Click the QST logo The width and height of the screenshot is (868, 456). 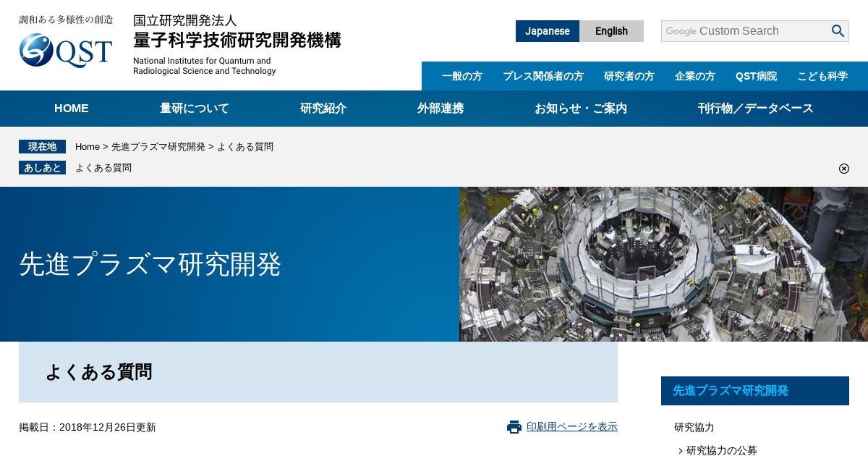click(x=66, y=49)
